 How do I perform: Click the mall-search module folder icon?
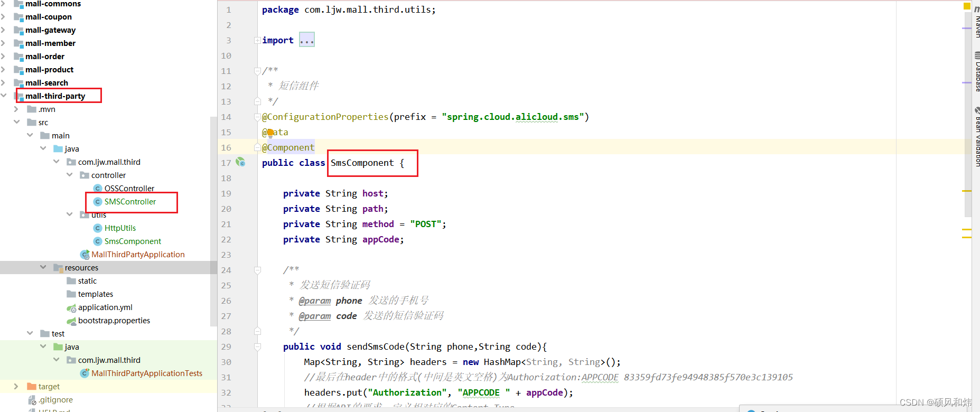point(19,83)
